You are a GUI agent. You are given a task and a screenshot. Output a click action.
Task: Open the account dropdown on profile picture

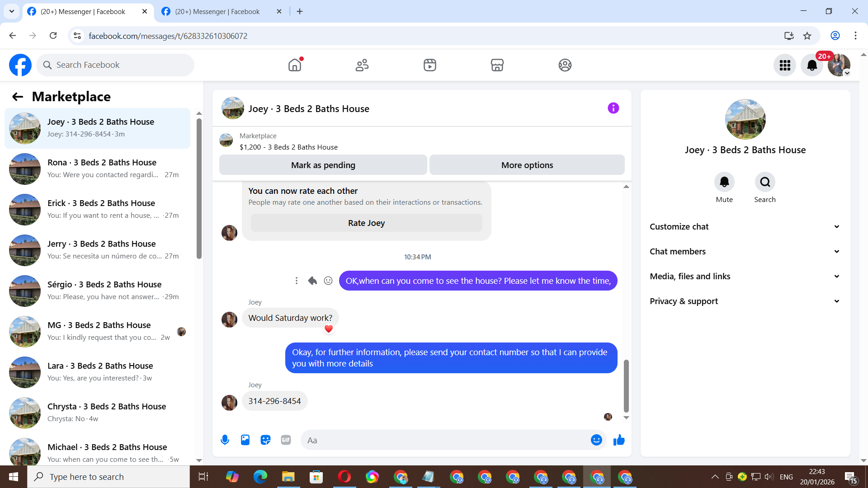(x=847, y=73)
